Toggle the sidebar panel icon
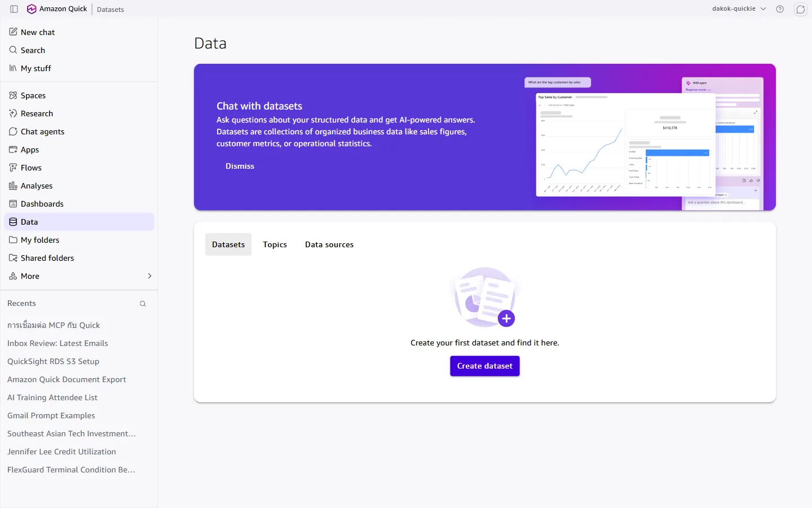 [x=14, y=9]
